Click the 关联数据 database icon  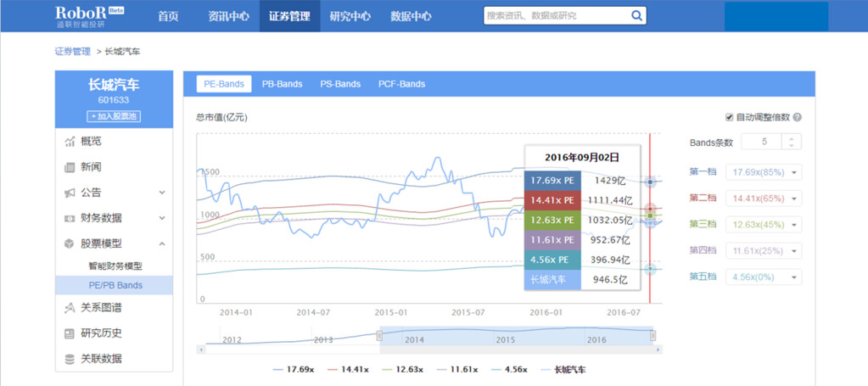coord(70,359)
